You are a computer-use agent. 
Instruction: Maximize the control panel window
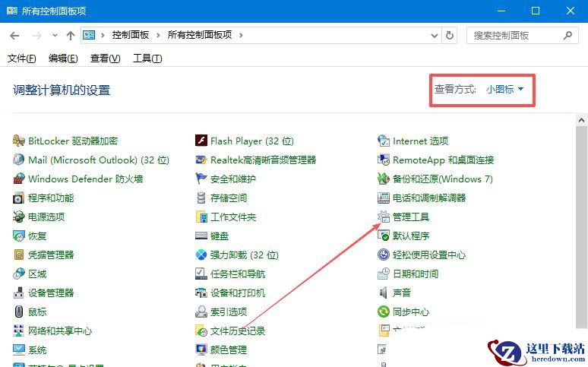[536, 11]
